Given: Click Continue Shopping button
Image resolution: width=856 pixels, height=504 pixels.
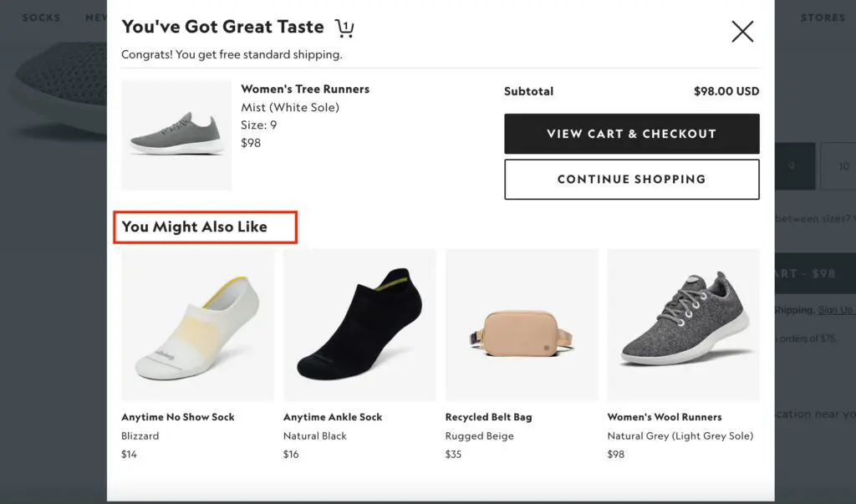Looking at the screenshot, I should click(x=631, y=179).
